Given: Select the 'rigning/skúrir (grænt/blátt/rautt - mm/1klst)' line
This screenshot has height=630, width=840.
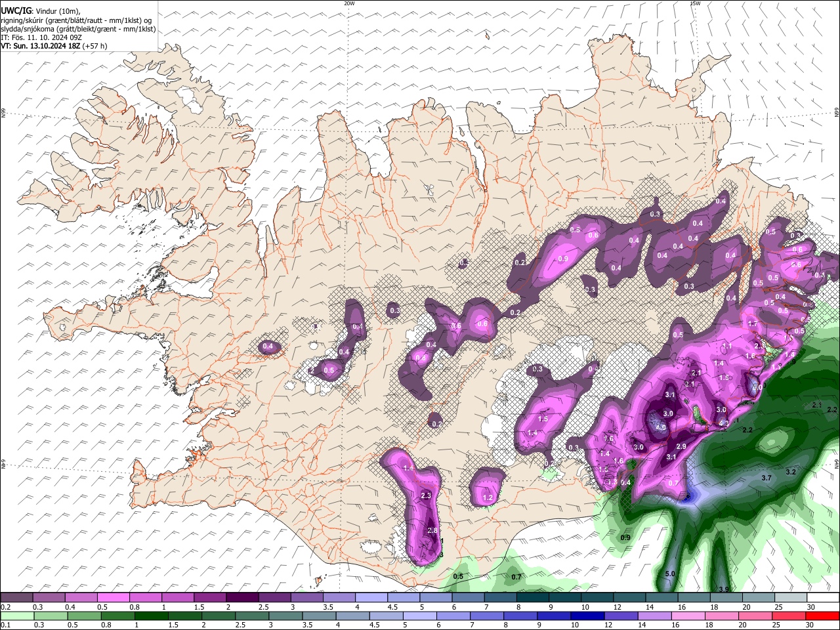Looking at the screenshot, I should coord(76,20).
